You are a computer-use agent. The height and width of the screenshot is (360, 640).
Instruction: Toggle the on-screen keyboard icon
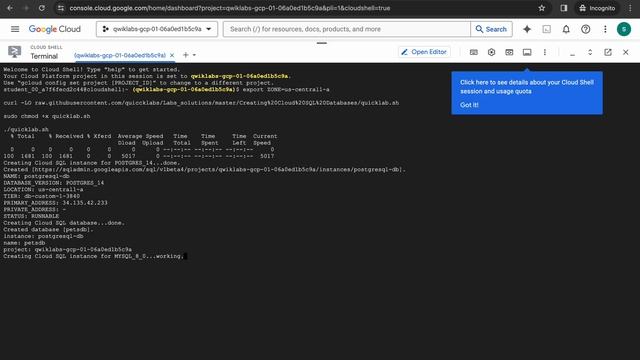point(473,52)
